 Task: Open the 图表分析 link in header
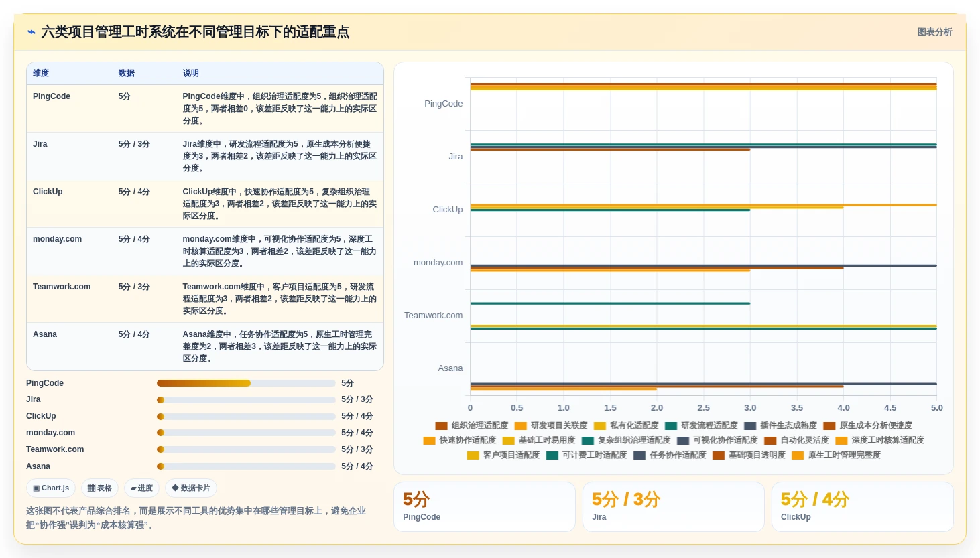coord(934,32)
